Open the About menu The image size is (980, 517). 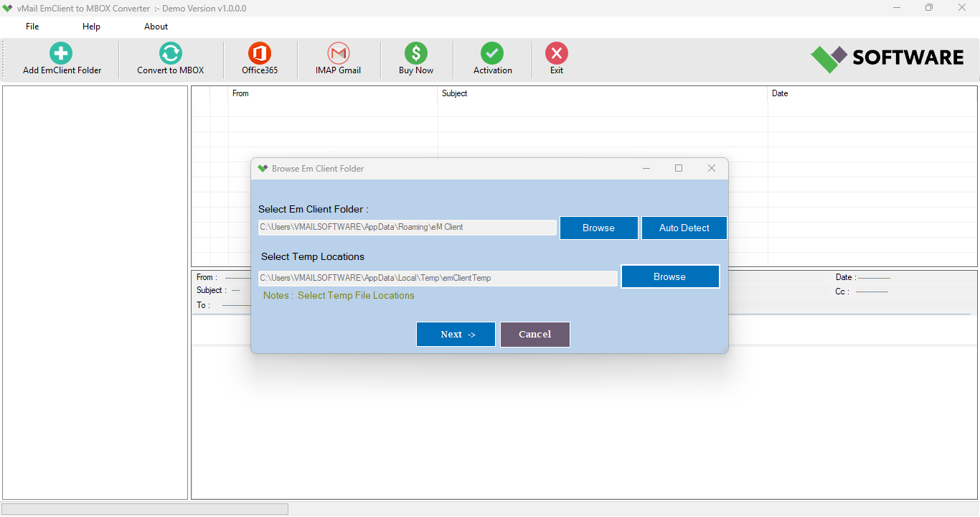156,27
